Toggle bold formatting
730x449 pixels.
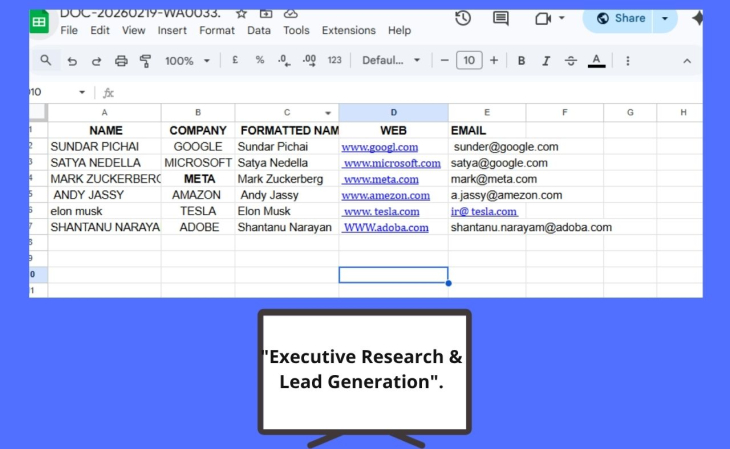click(x=521, y=61)
